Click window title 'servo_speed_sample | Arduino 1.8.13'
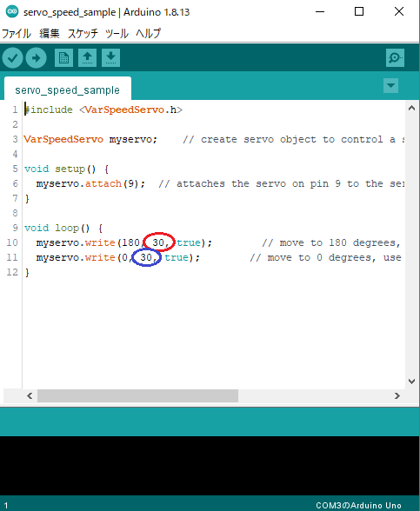This screenshot has height=511, width=420. point(106,12)
